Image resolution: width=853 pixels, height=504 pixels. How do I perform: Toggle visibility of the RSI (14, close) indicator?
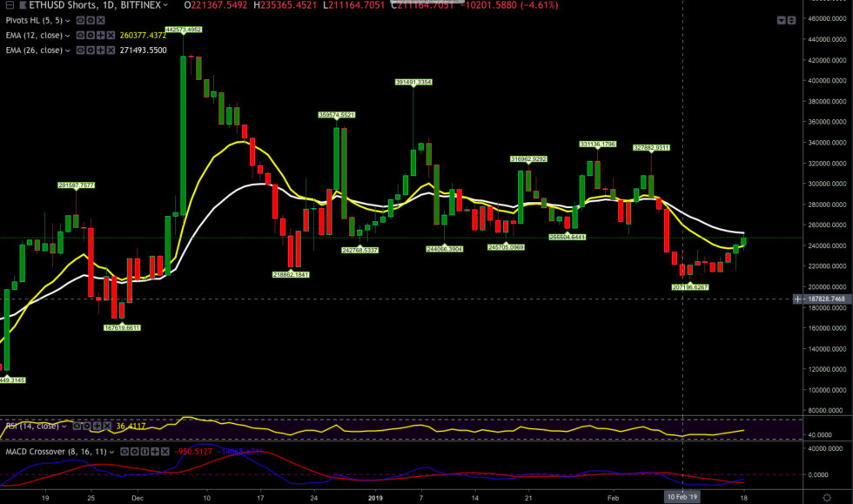77,426
